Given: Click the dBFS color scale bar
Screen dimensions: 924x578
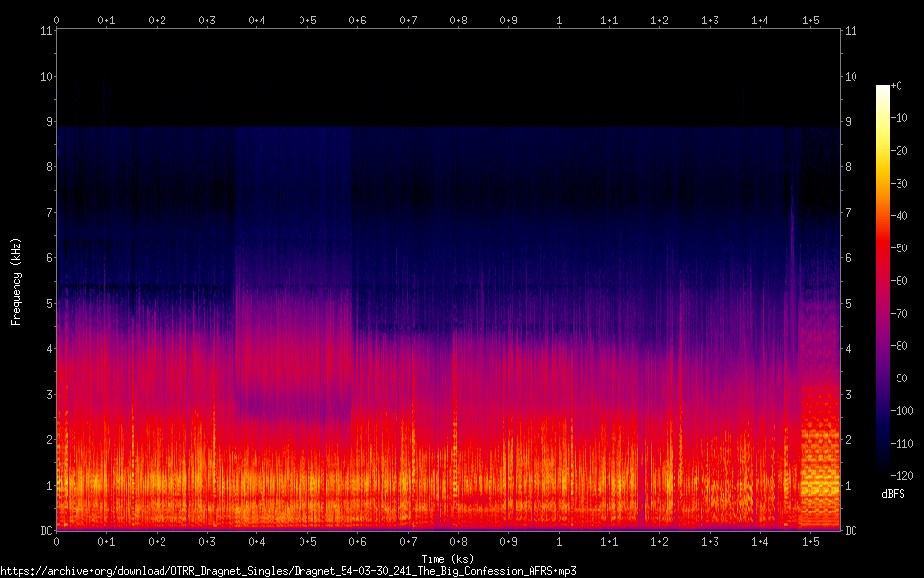Looking at the screenshot, I should 883,281.
